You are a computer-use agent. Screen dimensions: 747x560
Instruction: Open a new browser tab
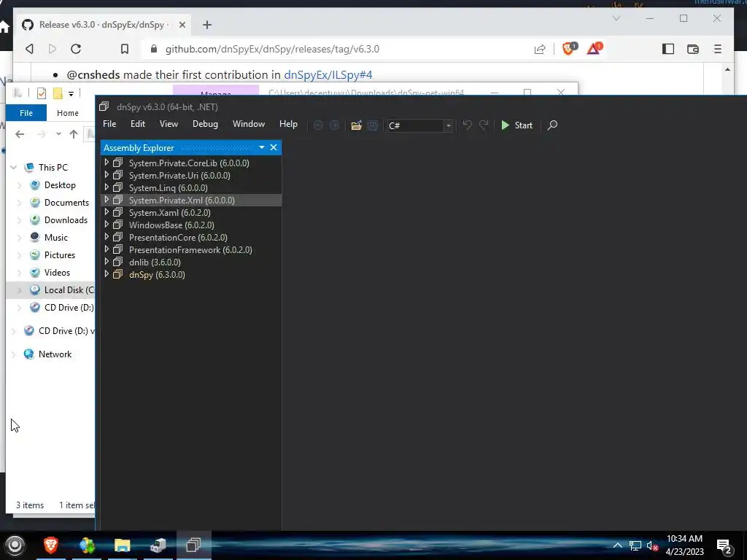coord(206,25)
